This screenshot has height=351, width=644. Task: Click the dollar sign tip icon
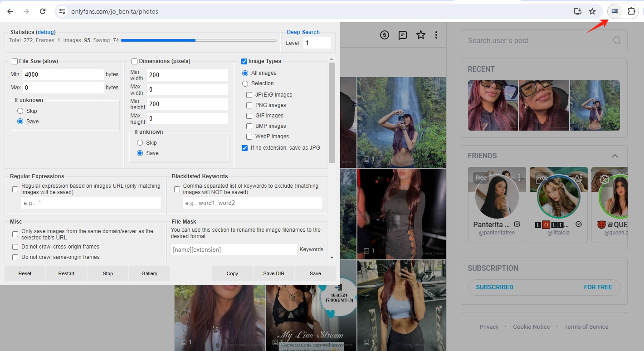pyautogui.click(x=385, y=35)
